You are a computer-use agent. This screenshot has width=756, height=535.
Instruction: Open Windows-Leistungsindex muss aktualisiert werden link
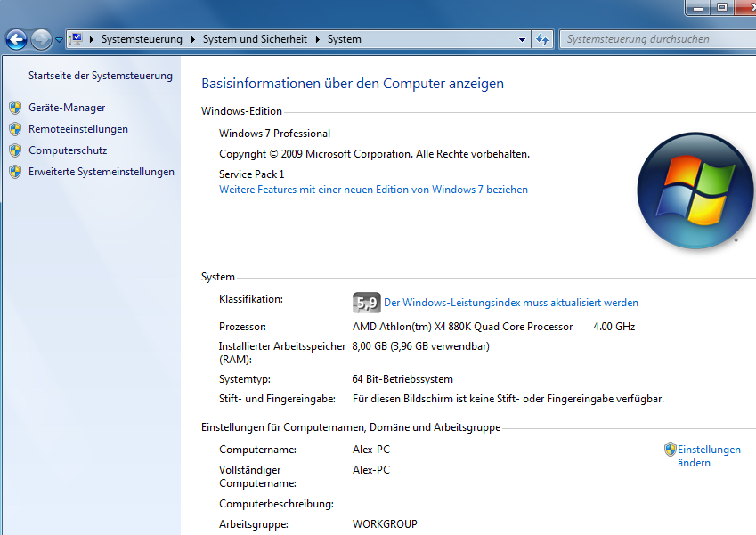pyautogui.click(x=510, y=303)
